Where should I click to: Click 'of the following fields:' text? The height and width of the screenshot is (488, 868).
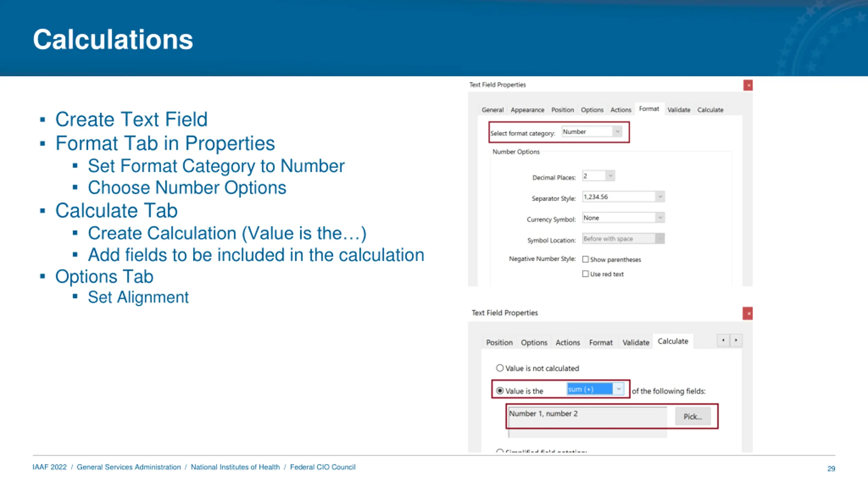pos(669,391)
